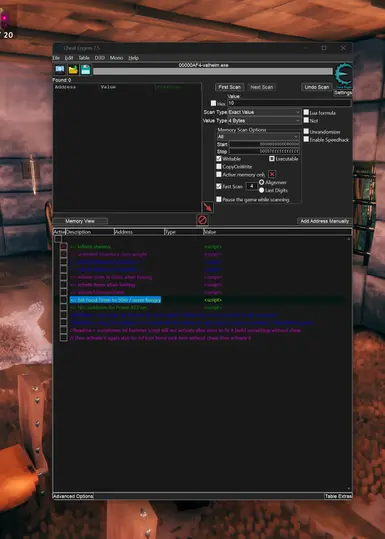Click the scan Value input field
The width and height of the screenshot is (385, 539).
(x=289, y=103)
